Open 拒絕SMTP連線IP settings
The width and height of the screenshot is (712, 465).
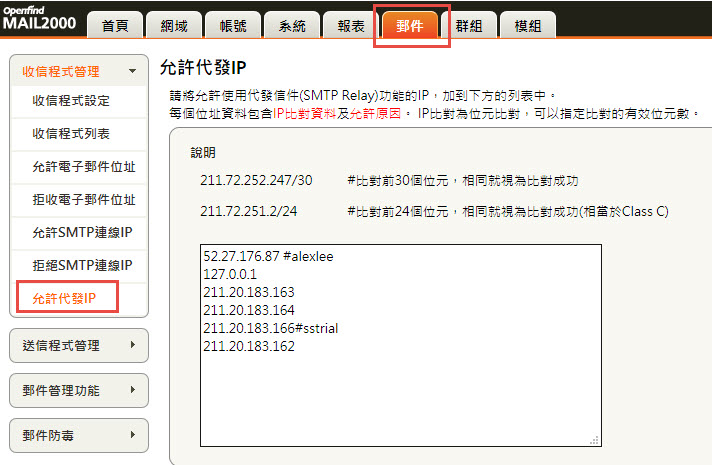pos(82,265)
